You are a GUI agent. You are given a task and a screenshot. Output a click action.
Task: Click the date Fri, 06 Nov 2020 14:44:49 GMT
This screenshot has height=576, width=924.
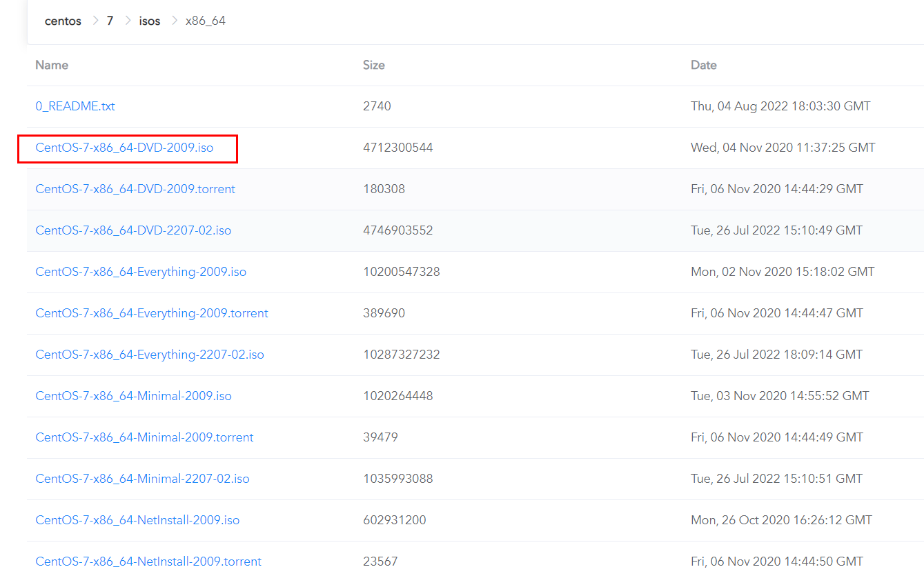pyautogui.click(x=777, y=437)
